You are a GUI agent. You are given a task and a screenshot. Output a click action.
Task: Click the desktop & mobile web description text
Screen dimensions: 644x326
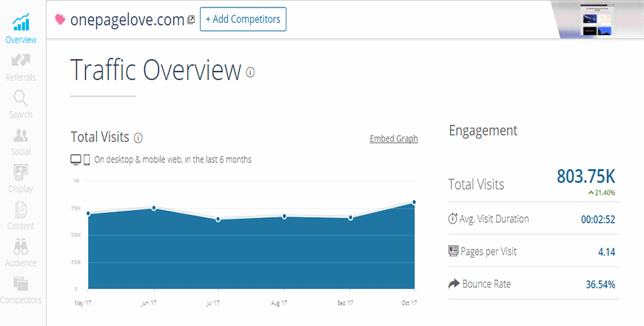pos(172,159)
